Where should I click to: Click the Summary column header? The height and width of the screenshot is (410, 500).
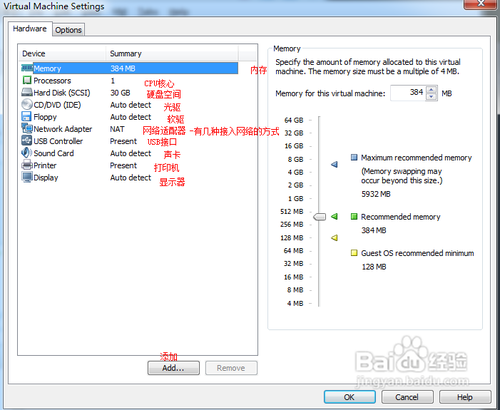pyautogui.click(x=172, y=53)
